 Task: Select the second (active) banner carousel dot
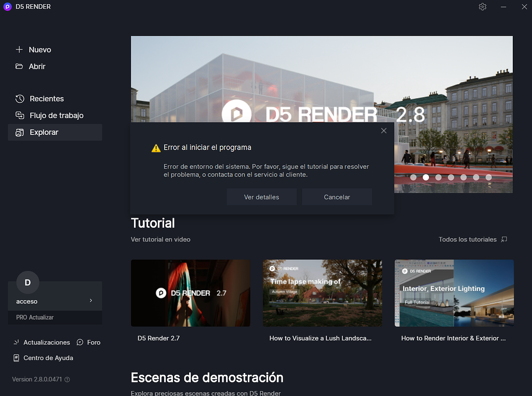pos(426,177)
